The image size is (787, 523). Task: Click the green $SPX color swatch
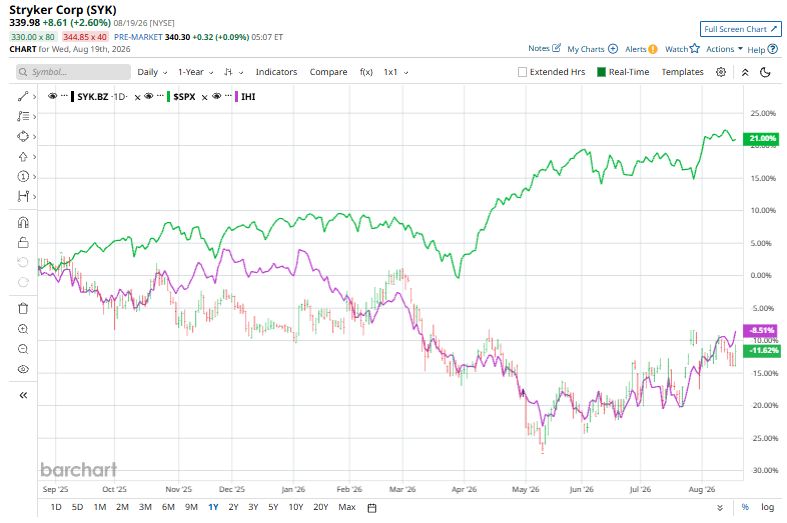(169, 96)
